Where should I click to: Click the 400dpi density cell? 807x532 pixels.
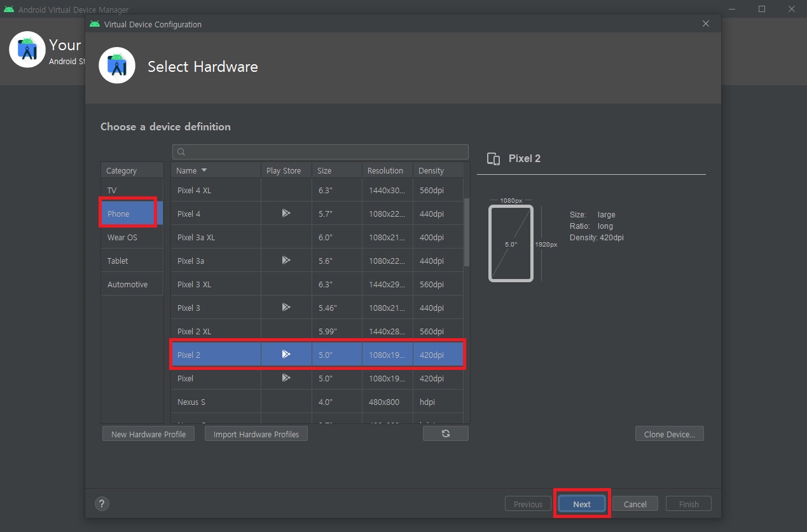click(x=438, y=237)
